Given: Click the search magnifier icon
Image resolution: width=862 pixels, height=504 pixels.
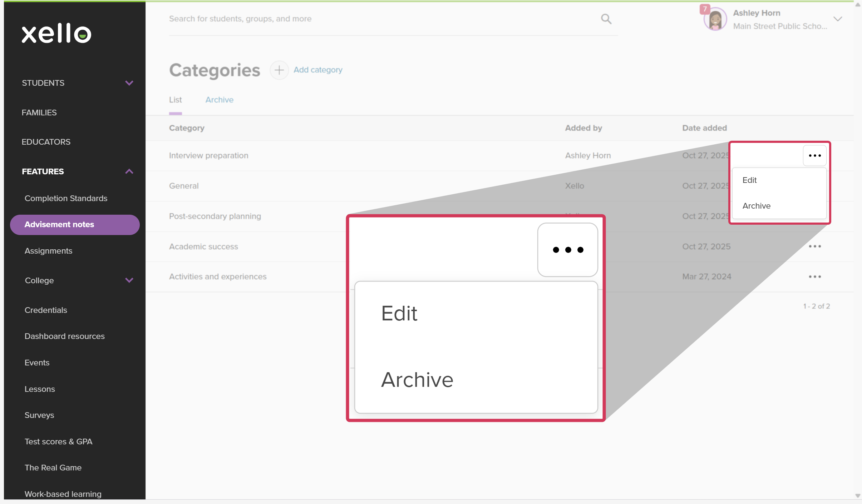Looking at the screenshot, I should 606,19.
